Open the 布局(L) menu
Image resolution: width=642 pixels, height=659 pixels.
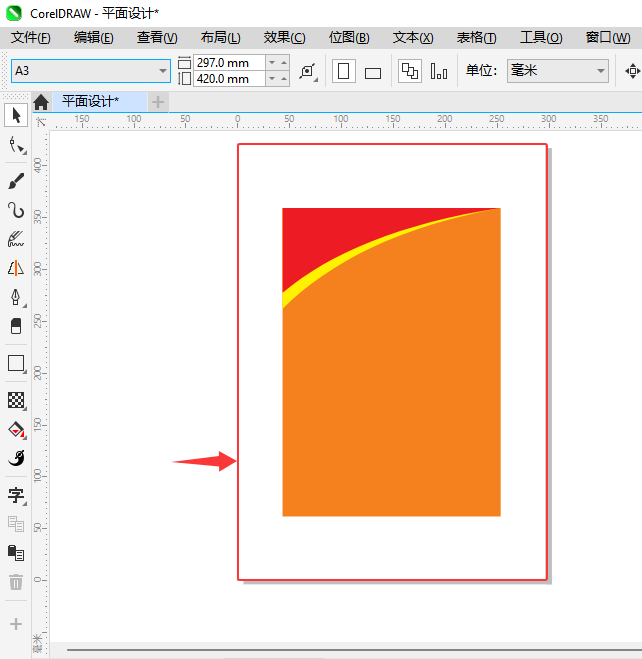[221, 38]
